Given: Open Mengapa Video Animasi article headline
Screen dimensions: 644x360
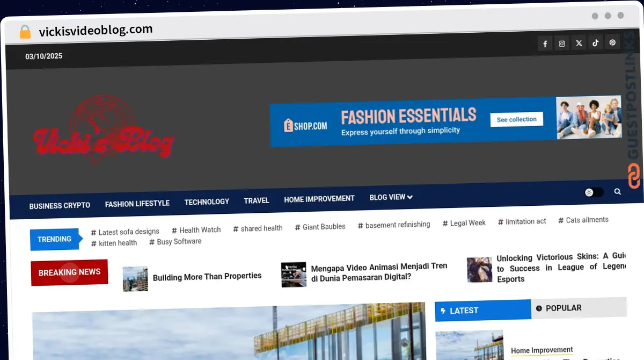Looking at the screenshot, I should click(x=379, y=271).
